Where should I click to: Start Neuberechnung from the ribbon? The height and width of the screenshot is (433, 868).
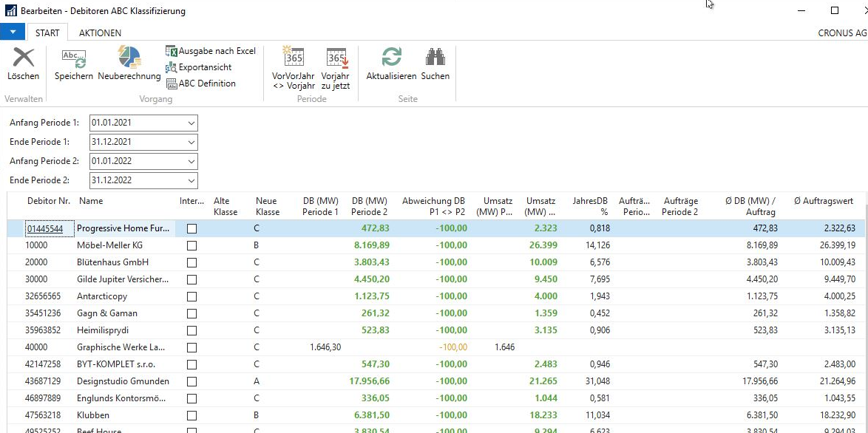(129, 59)
